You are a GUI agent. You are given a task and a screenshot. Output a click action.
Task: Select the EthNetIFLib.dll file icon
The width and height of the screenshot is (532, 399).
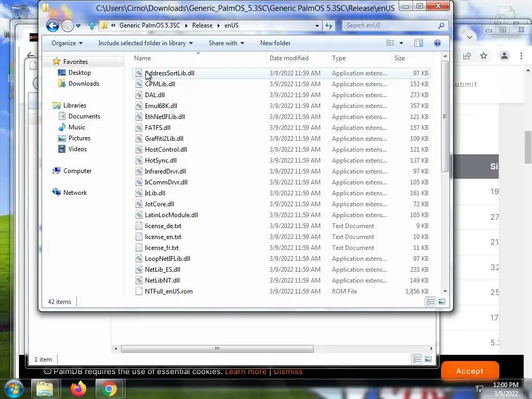coord(139,117)
